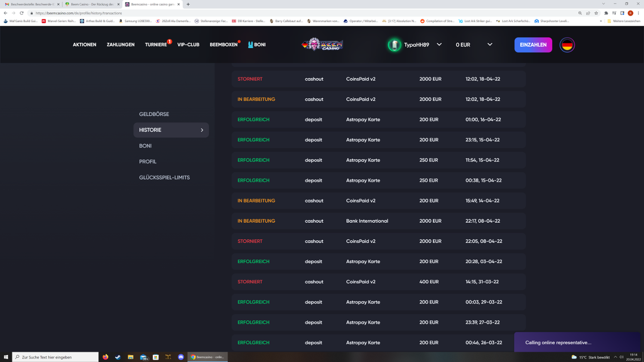Screen dimensions: 644x362
Task: Open the TURNIERE menu item
Action: pyautogui.click(x=156, y=45)
